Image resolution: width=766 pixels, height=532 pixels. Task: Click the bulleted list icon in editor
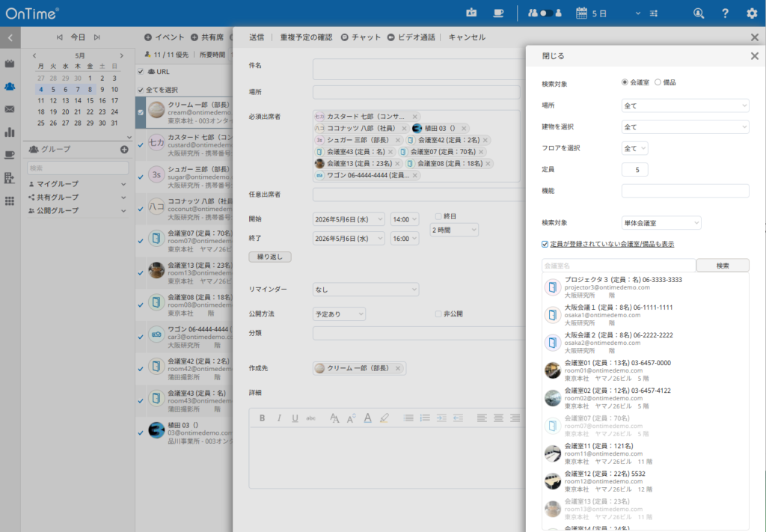click(408, 418)
